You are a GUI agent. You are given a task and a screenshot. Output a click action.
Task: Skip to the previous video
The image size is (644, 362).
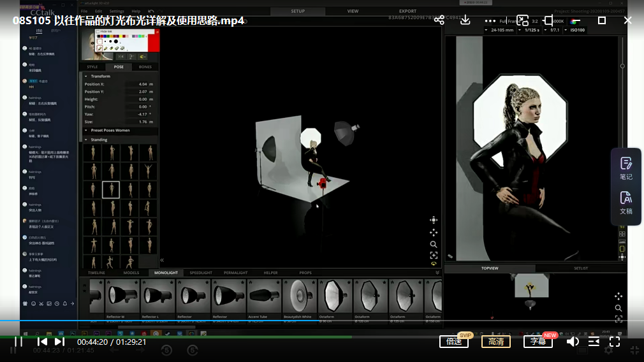[x=42, y=342]
